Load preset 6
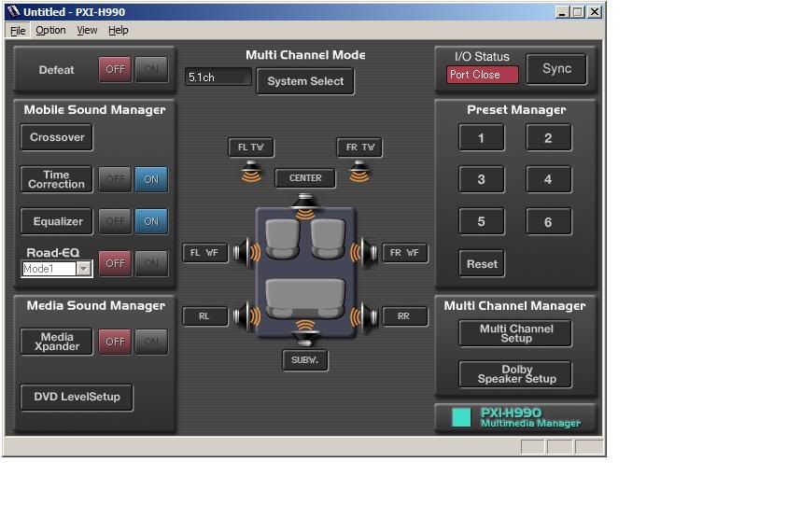The image size is (801, 532). point(548,221)
